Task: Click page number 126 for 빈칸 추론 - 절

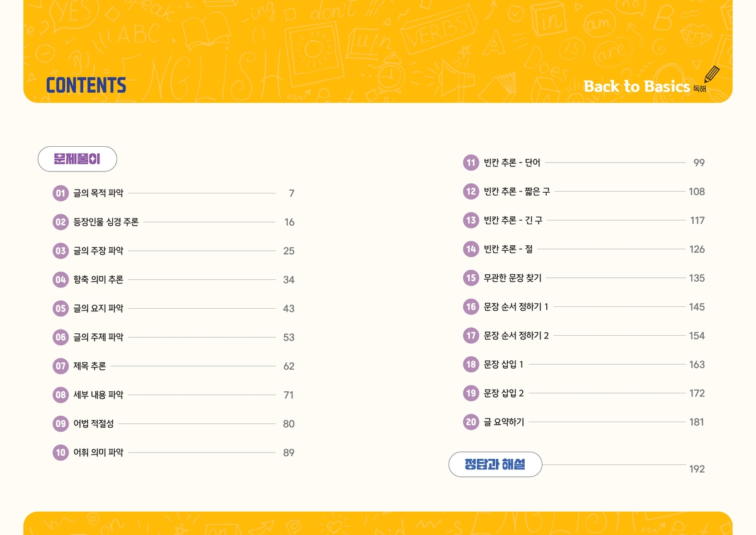Action: click(697, 250)
